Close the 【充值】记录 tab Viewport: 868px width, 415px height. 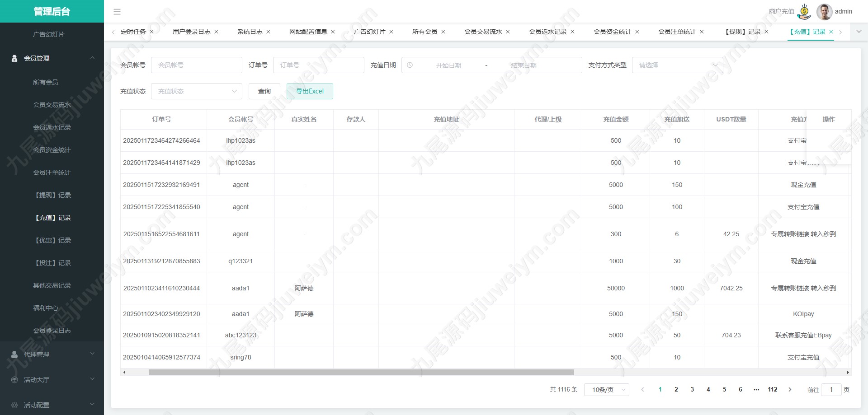[831, 32]
